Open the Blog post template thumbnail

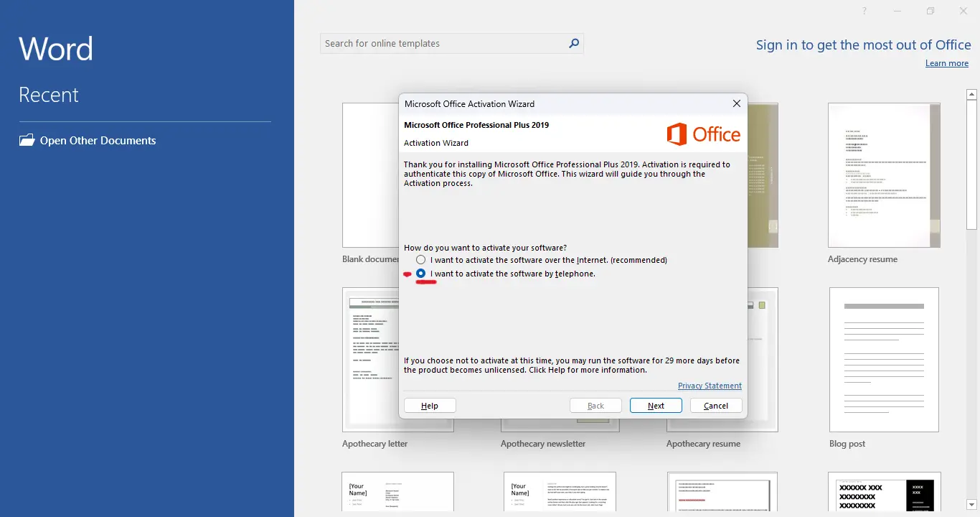(x=884, y=360)
